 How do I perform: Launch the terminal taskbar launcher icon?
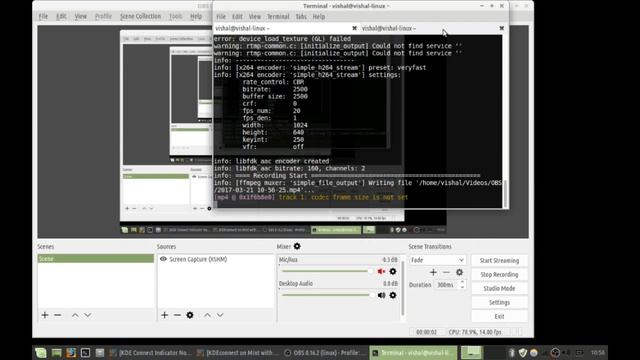85,353
